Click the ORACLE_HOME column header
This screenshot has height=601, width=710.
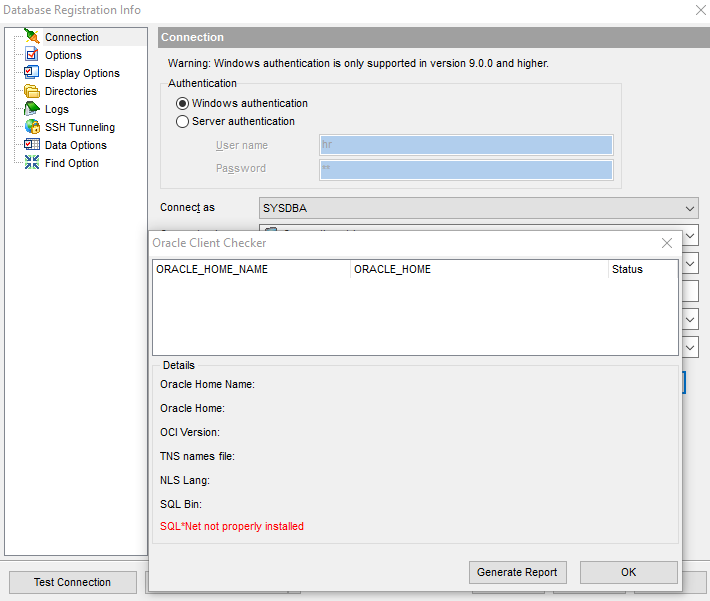[479, 269]
